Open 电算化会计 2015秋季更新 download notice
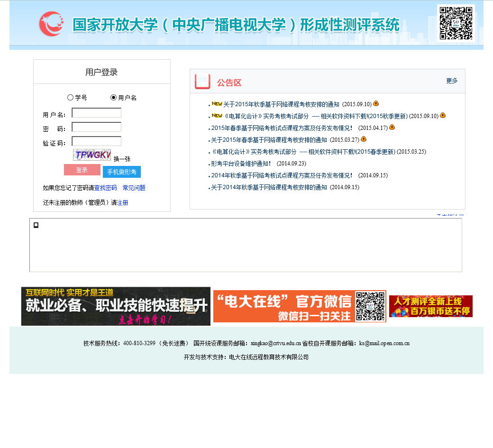493x448 pixels. pos(316,116)
